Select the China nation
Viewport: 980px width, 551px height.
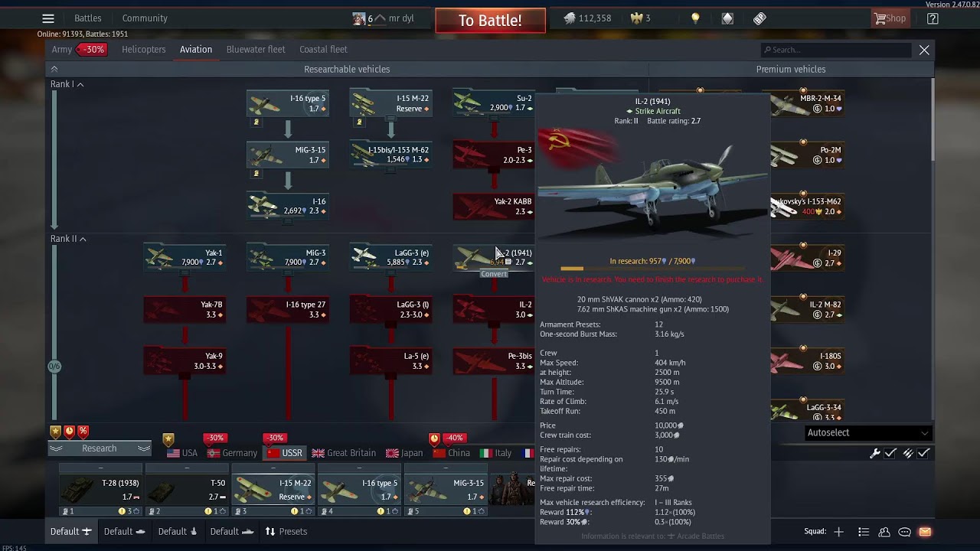(452, 453)
